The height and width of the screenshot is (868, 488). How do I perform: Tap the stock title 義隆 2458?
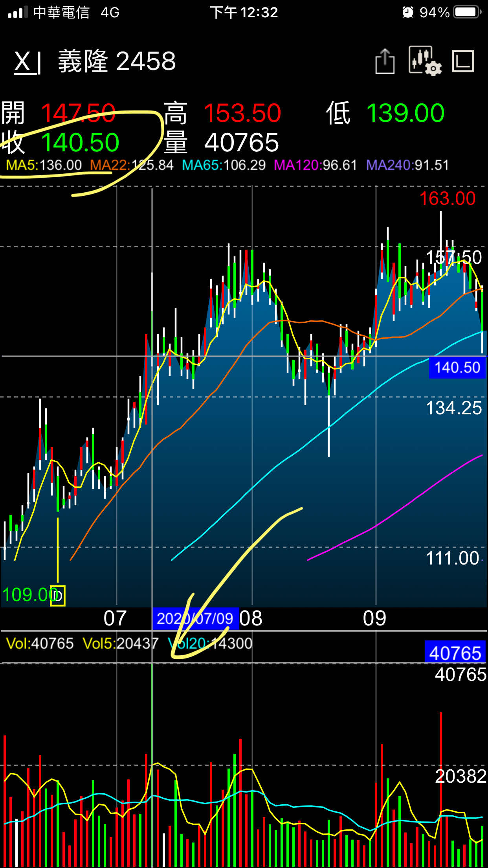pos(117,61)
